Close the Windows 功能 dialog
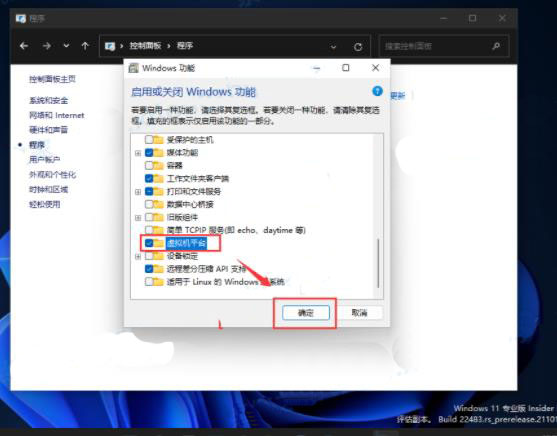Image resolution: width=557 pixels, height=436 pixels. click(x=375, y=68)
